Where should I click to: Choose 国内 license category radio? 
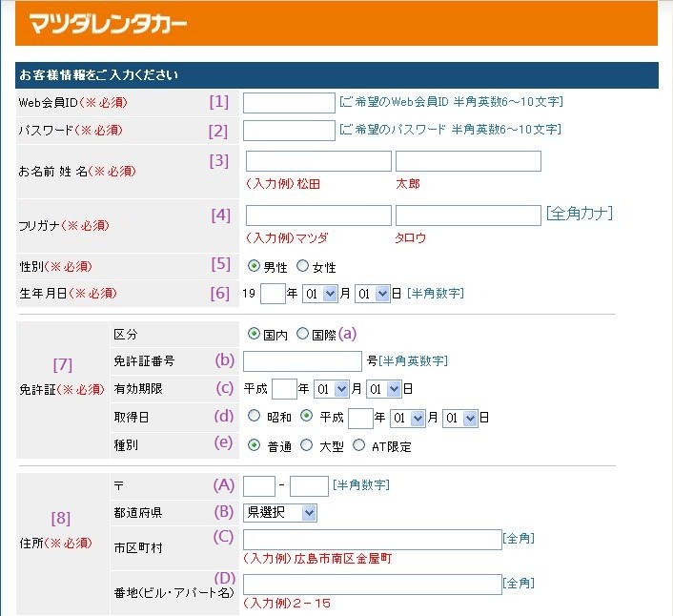[254, 333]
